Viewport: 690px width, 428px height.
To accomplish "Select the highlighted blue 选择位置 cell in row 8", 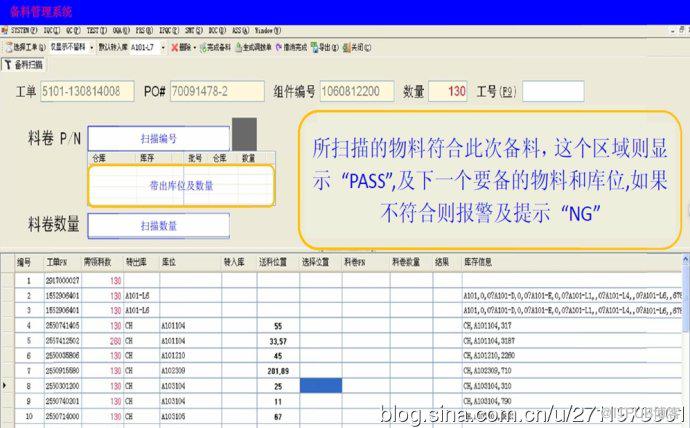I will click(321, 385).
